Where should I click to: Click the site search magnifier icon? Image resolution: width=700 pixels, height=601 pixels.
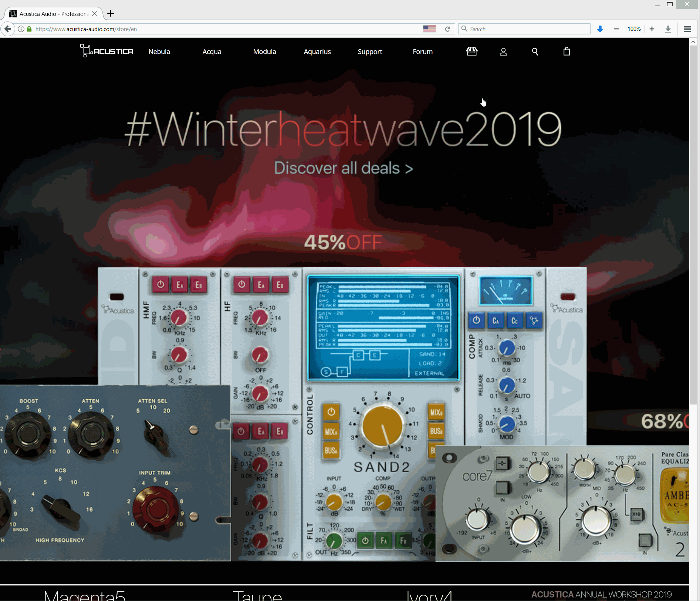pos(535,51)
